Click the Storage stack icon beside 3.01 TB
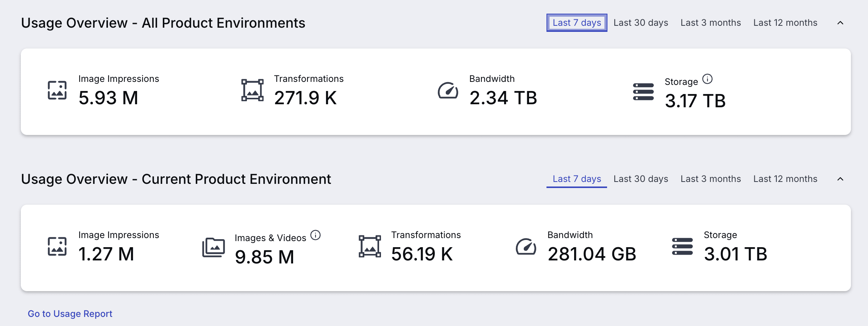This screenshot has height=326, width=868. pyautogui.click(x=682, y=246)
